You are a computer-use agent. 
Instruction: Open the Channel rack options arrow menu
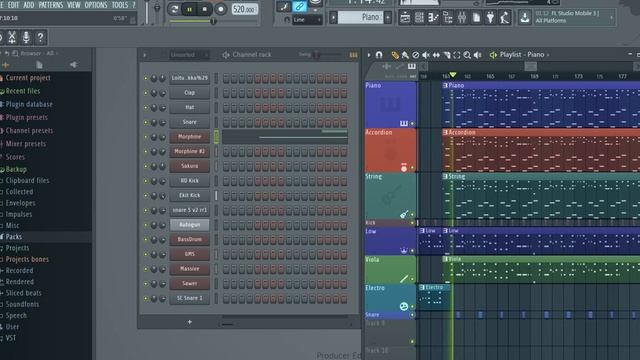[144, 55]
